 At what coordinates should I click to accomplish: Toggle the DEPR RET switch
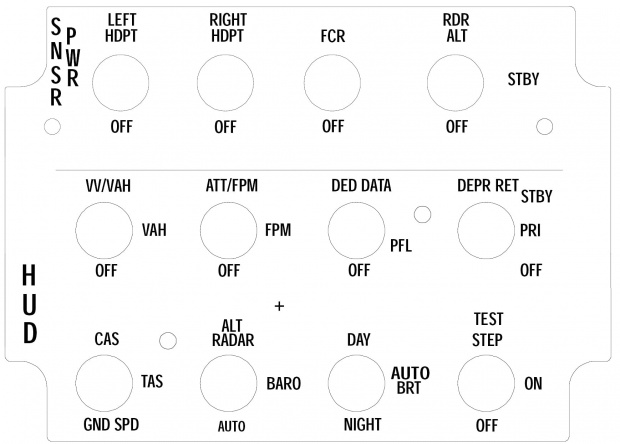coord(486,229)
